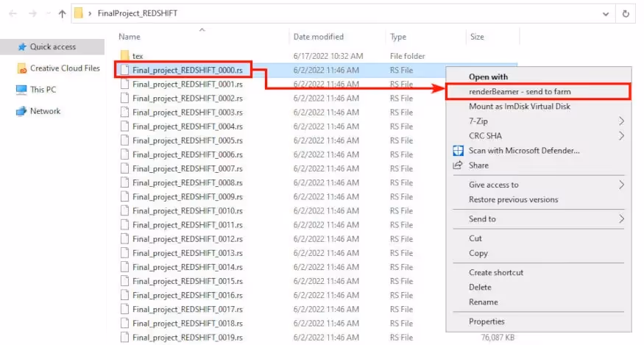Open Network in the sidebar
Image resolution: width=644 pixels, height=345 pixels.
click(45, 111)
